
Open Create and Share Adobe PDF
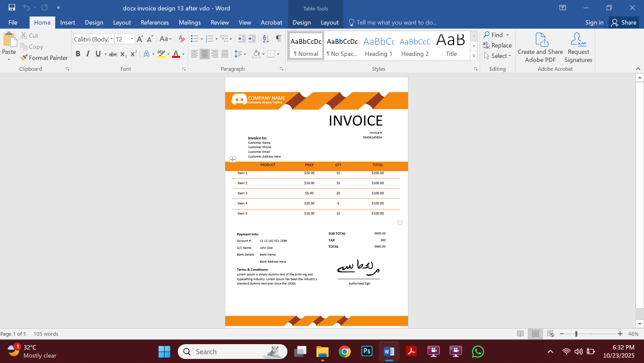[x=540, y=47]
